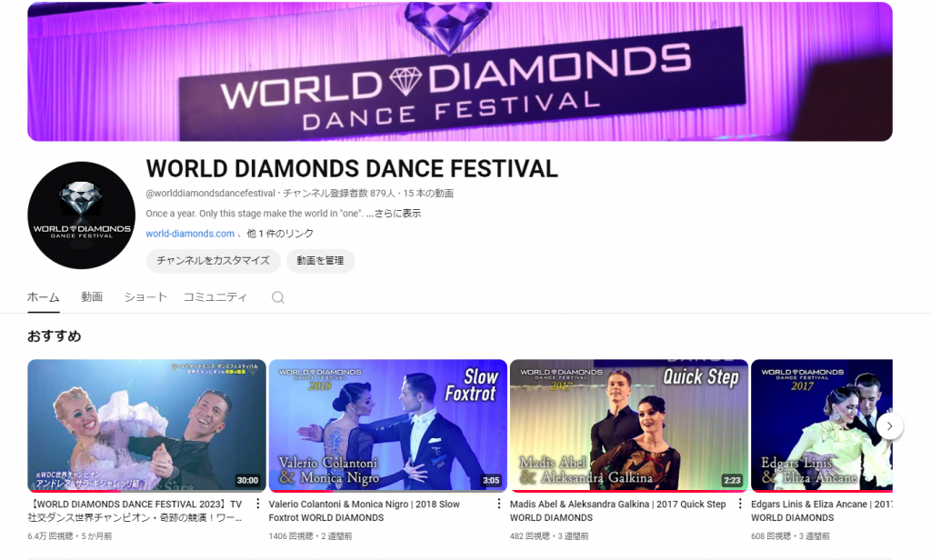Show the 他 1 件のリンク links
The image size is (931, 560).
(x=280, y=234)
